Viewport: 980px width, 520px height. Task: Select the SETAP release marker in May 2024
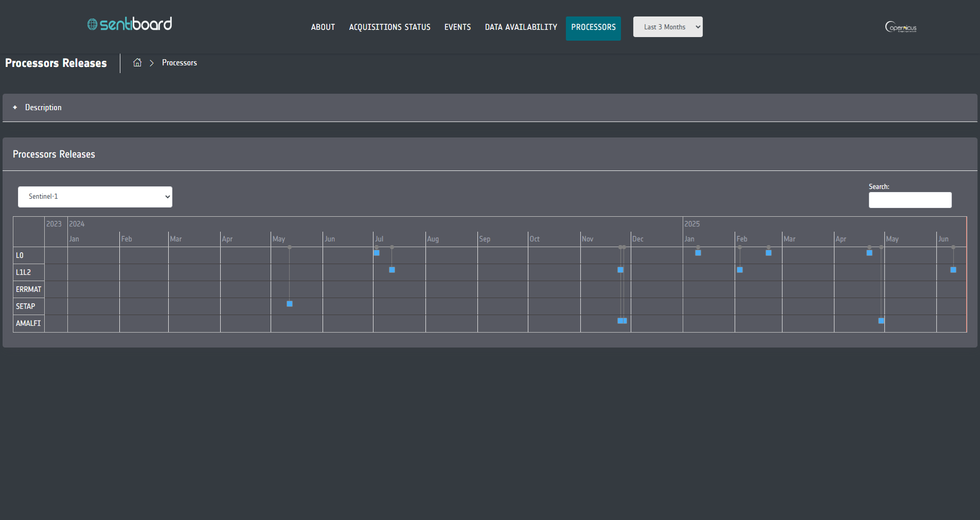pos(290,304)
